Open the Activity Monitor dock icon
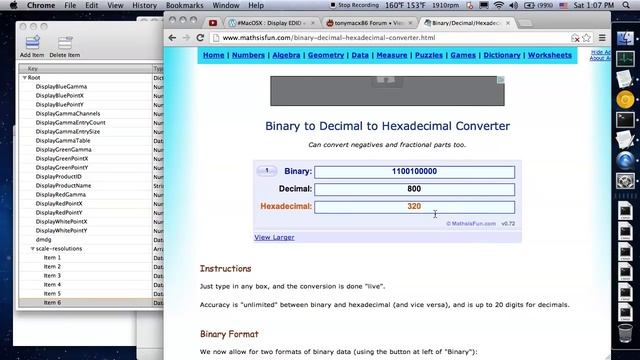Viewport: 640px width, 360px height. [625, 59]
